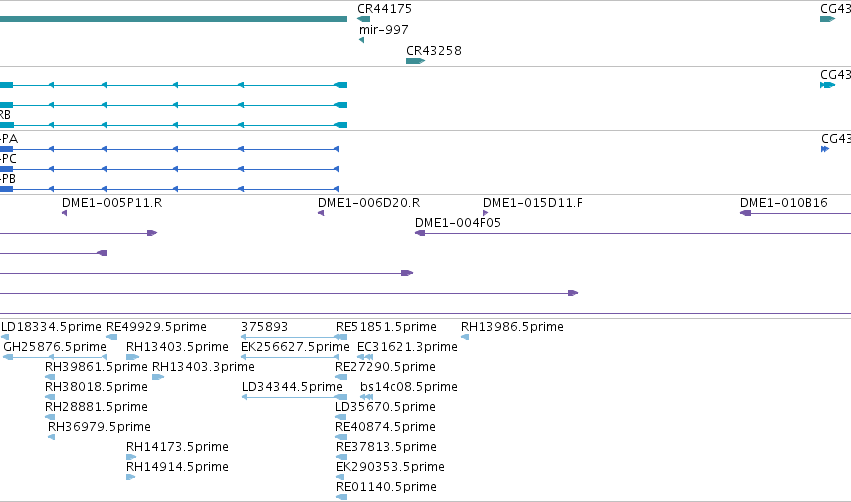Click the RE37813.5prime light-blue arrow glyph
Image resolution: width=851 pixels, height=502 pixels.
coord(341,457)
